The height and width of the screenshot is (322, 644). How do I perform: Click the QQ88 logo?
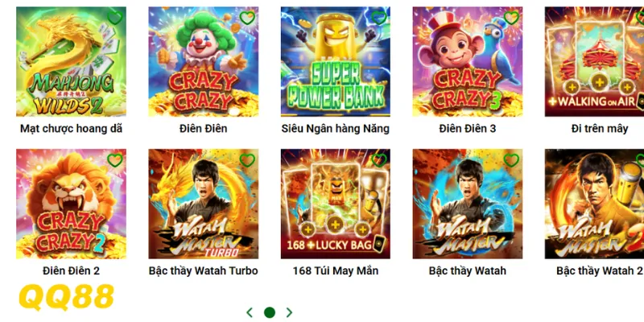[66, 296]
